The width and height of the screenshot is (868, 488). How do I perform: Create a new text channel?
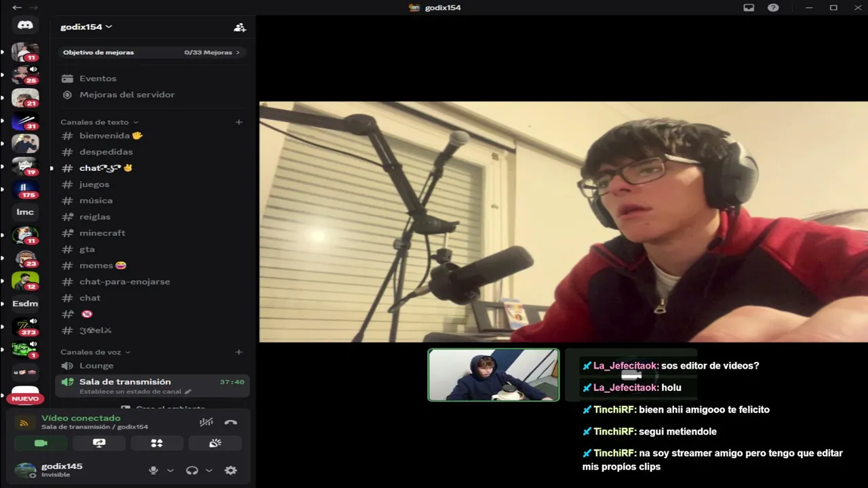click(239, 122)
